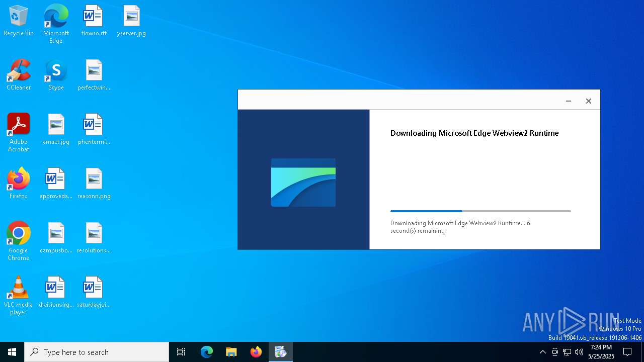Select the divisionvirg... Word document icon
The height and width of the screenshot is (362, 644).
(x=56, y=293)
